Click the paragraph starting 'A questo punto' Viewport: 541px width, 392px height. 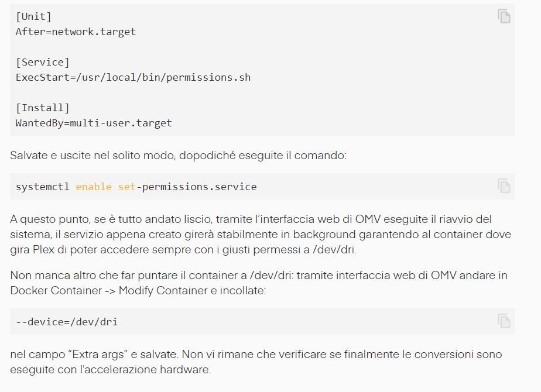click(x=261, y=235)
